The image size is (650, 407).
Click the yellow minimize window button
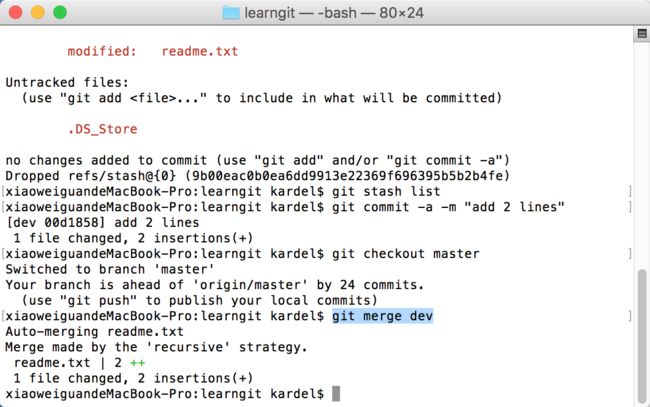(38, 12)
